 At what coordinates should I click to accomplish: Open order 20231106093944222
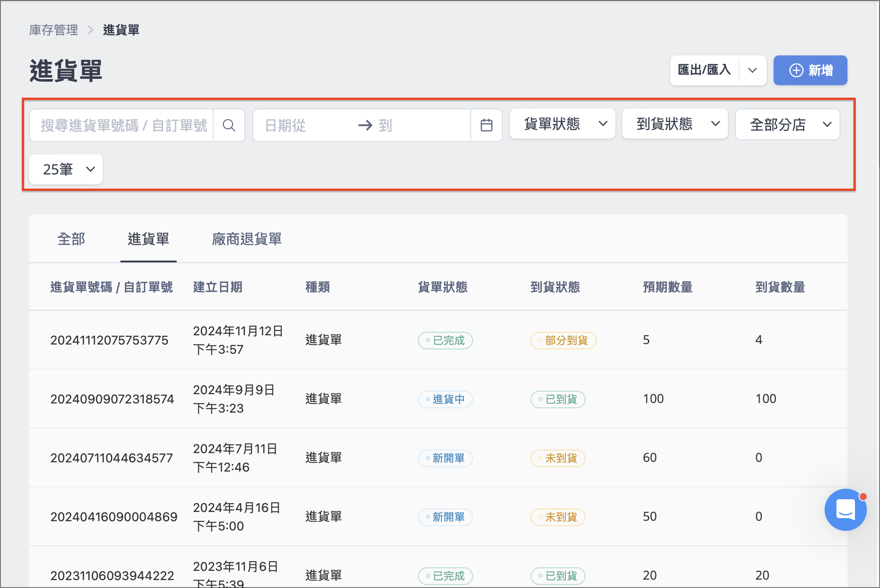(112, 576)
